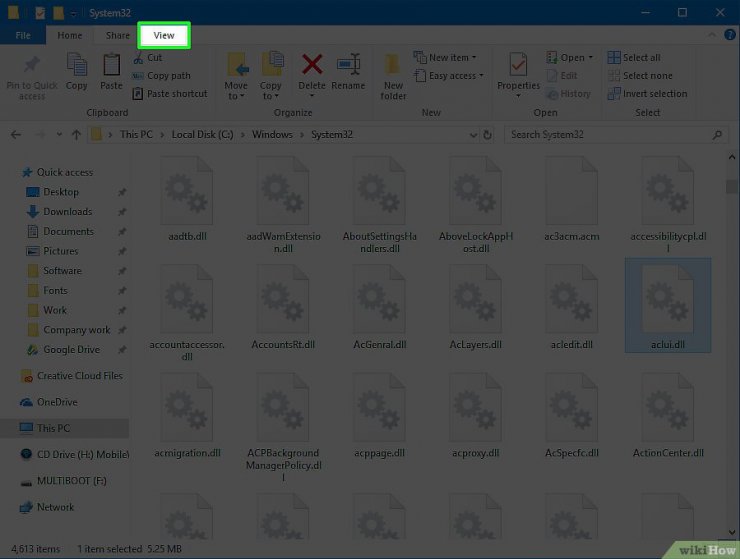This screenshot has width=740, height=559.
Task: Open file History
Action: coord(568,94)
